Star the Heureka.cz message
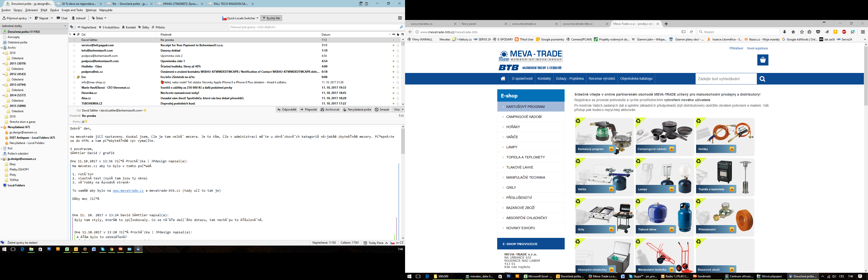This screenshot has height=280, width=868. tap(74, 93)
